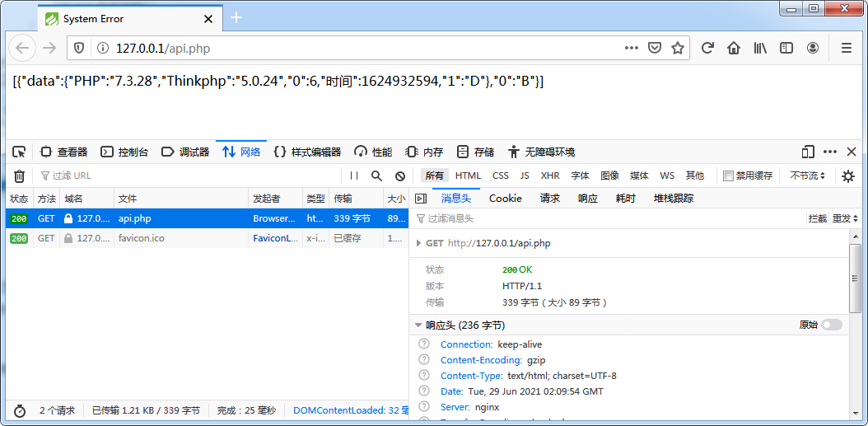This screenshot has height=426, width=868.
Task: View the Cookie details tab
Action: (506, 199)
